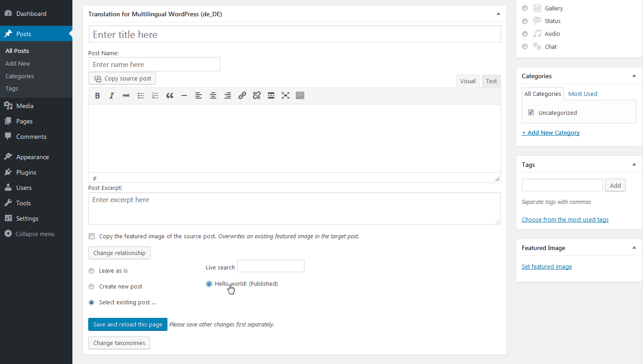Viewport: 643px width, 364px height.
Task: Open the Most Used categories tab
Action: (582, 94)
